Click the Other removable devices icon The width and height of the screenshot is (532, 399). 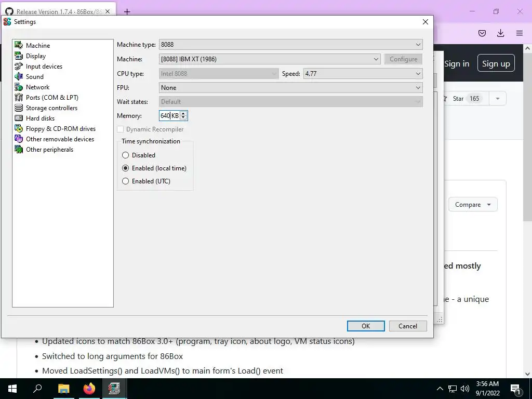point(19,139)
